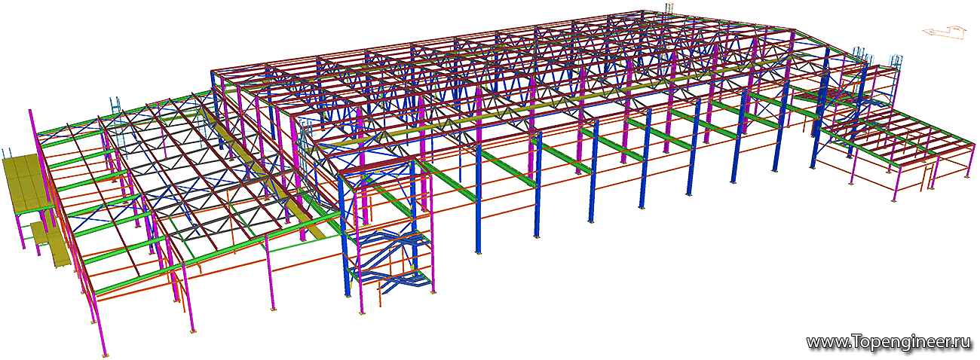Viewport: 980px width, 360px height.
Task: Click the orange north arrow symbol
Action: click(945, 31)
